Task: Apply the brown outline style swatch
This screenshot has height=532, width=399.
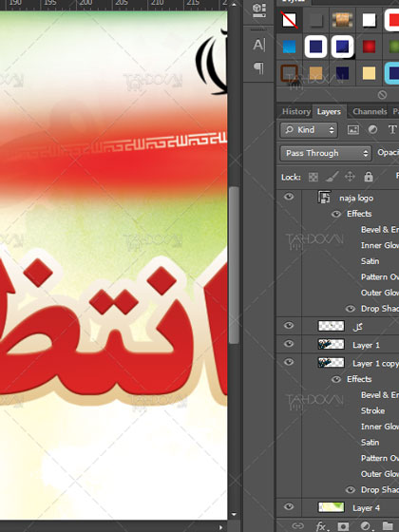Action: click(x=290, y=73)
